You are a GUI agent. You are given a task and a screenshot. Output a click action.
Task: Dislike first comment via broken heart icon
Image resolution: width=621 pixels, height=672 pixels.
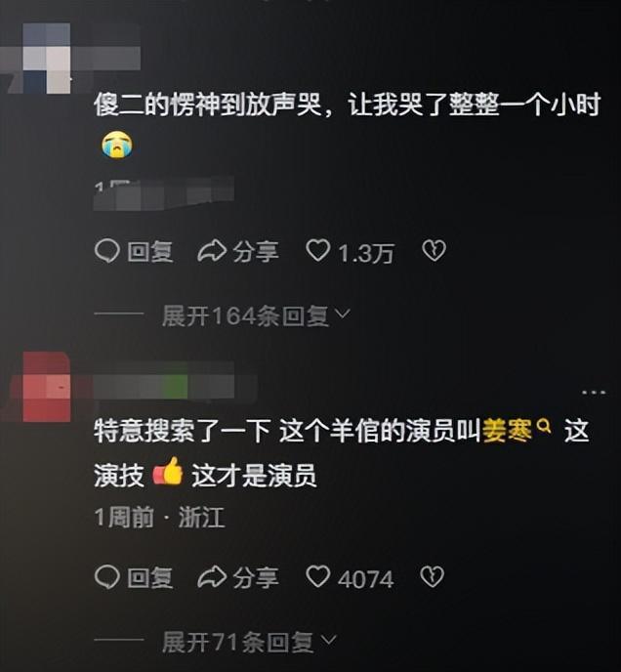coord(434,251)
